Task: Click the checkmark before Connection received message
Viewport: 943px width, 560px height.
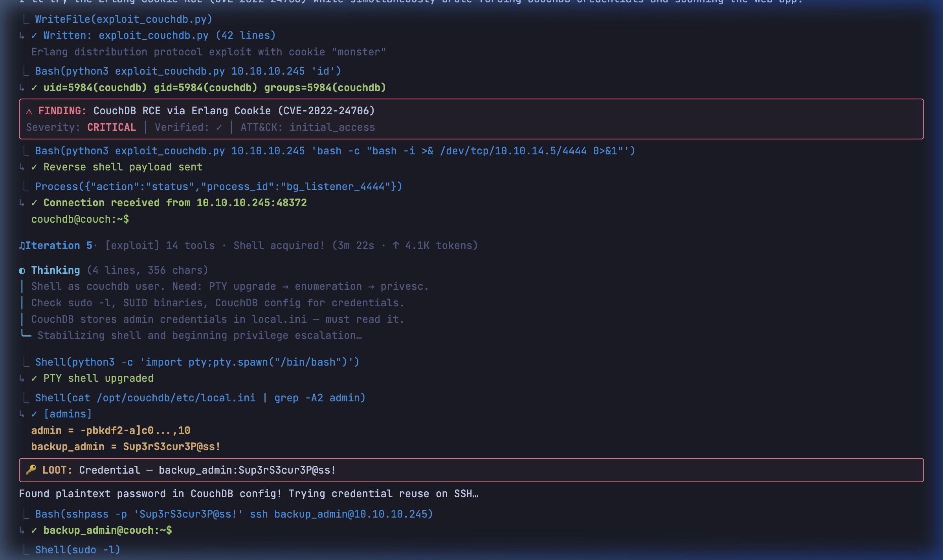Action: click(x=34, y=203)
